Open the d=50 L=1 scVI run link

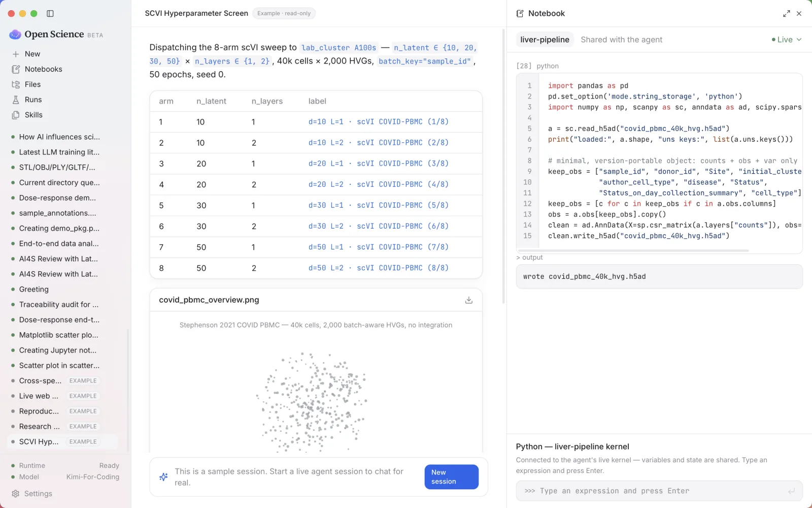click(x=379, y=247)
